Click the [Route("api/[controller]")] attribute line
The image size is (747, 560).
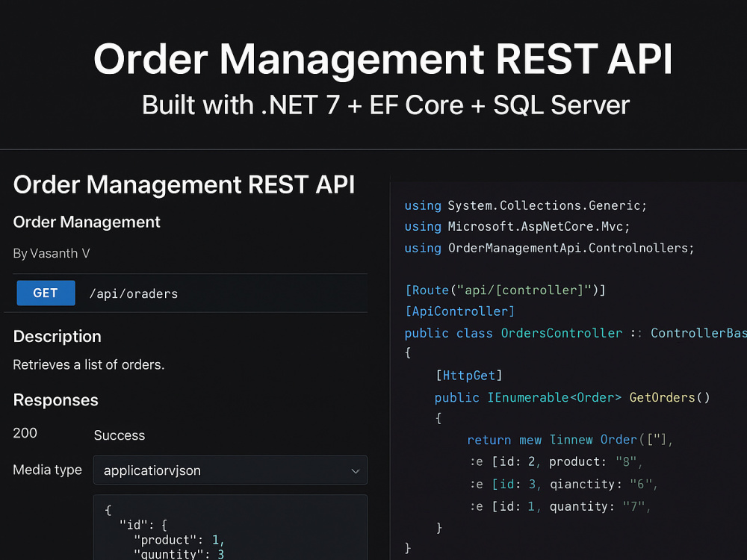(505, 290)
